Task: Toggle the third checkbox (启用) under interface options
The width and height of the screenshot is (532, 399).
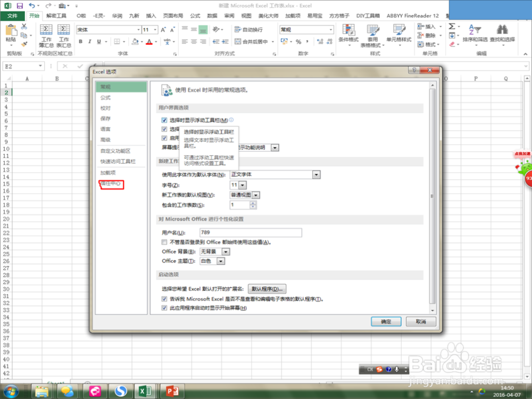Action: tap(164, 138)
